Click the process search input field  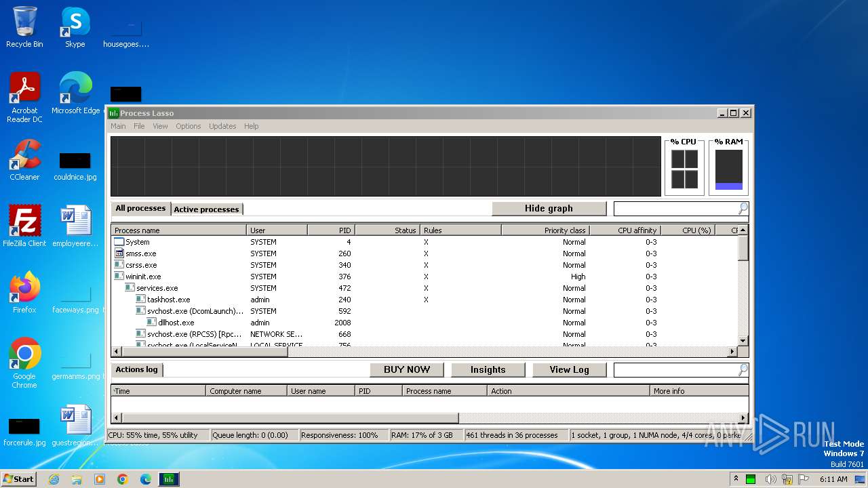click(675, 209)
